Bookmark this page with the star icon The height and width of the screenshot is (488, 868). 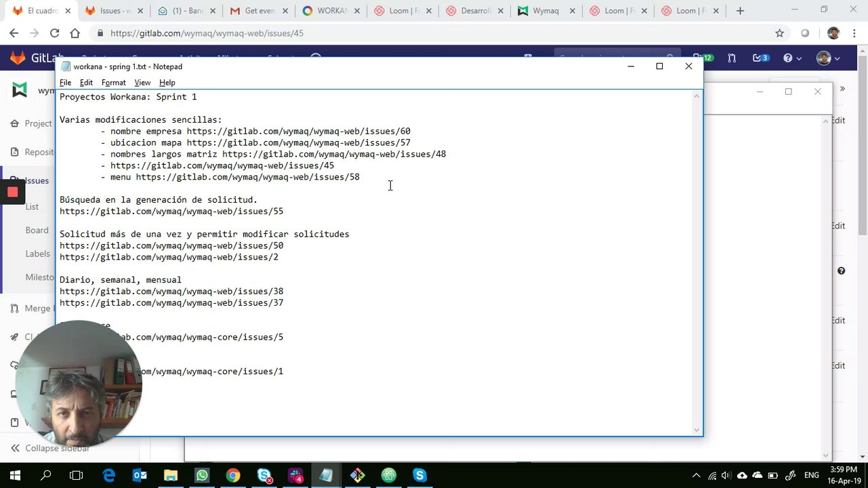pyautogui.click(x=779, y=33)
